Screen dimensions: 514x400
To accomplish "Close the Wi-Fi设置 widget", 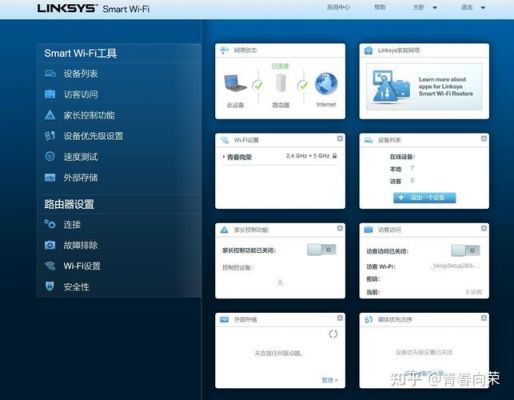I will click(340, 138).
